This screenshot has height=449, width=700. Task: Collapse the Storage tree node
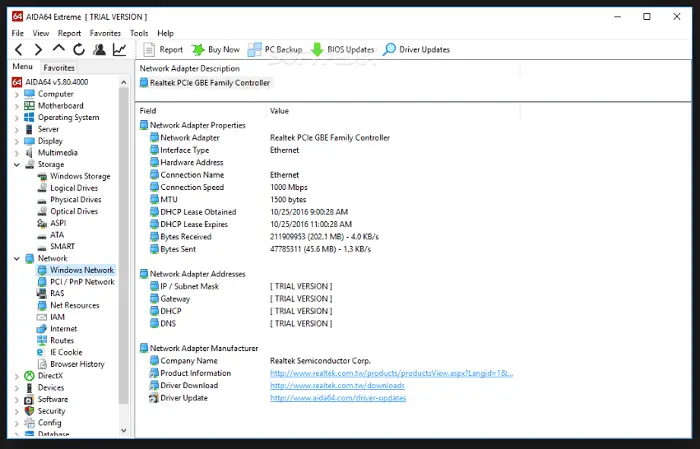click(x=17, y=165)
